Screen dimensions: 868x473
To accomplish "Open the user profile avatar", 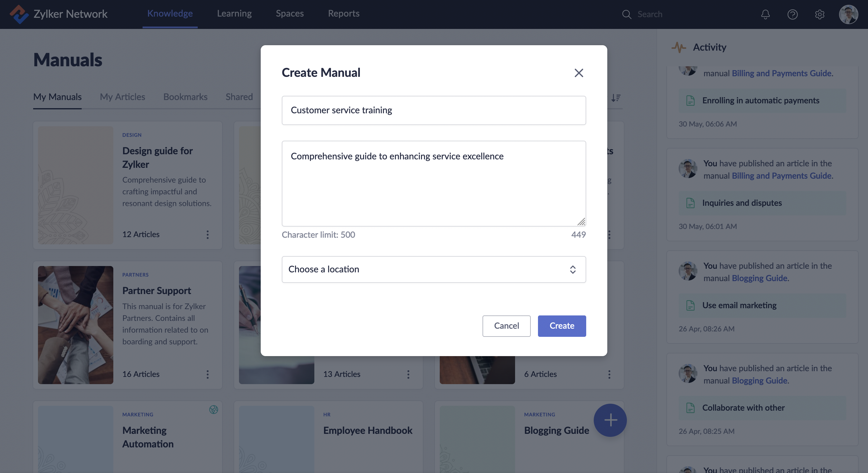I will (848, 14).
